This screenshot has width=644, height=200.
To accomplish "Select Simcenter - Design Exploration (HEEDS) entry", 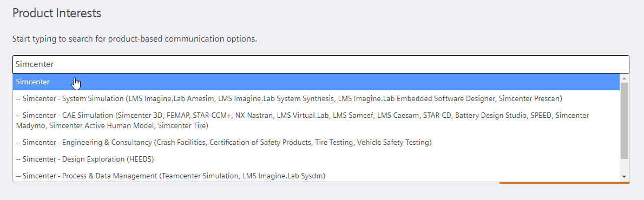I will [316, 159].
